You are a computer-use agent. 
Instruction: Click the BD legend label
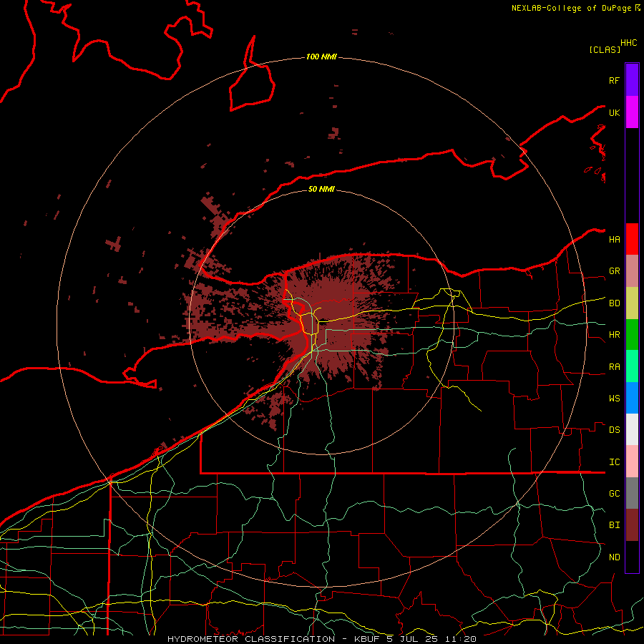(x=614, y=303)
